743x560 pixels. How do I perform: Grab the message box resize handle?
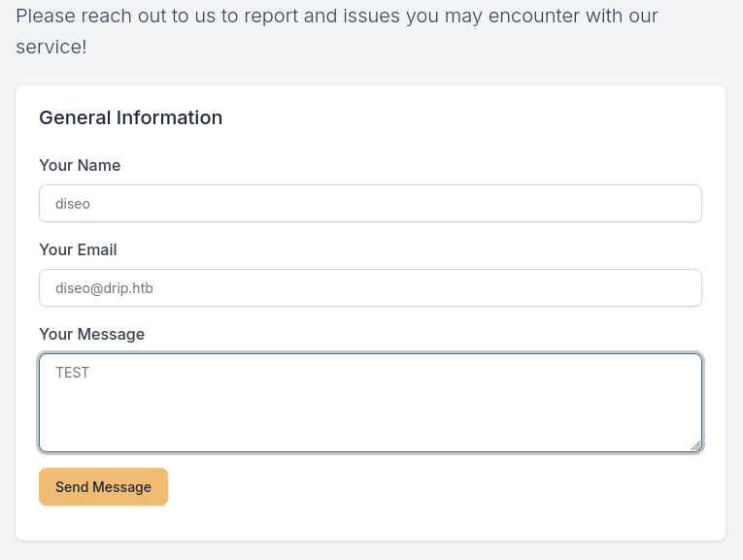(x=695, y=445)
